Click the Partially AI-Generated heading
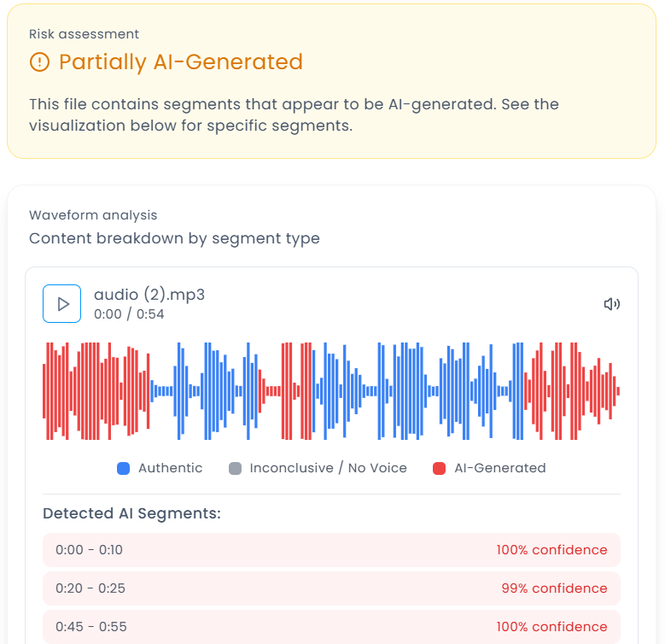Screen dimensions: 665x644 pos(181,62)
